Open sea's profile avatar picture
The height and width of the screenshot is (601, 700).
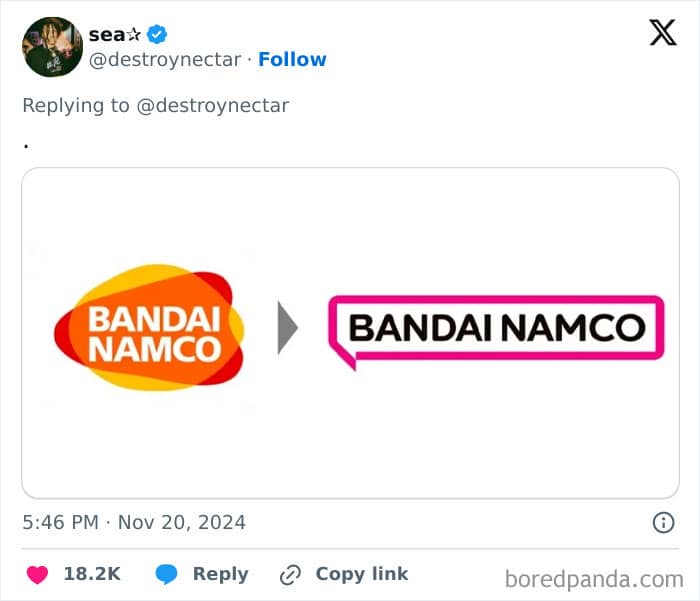click(x=52, y=47)
